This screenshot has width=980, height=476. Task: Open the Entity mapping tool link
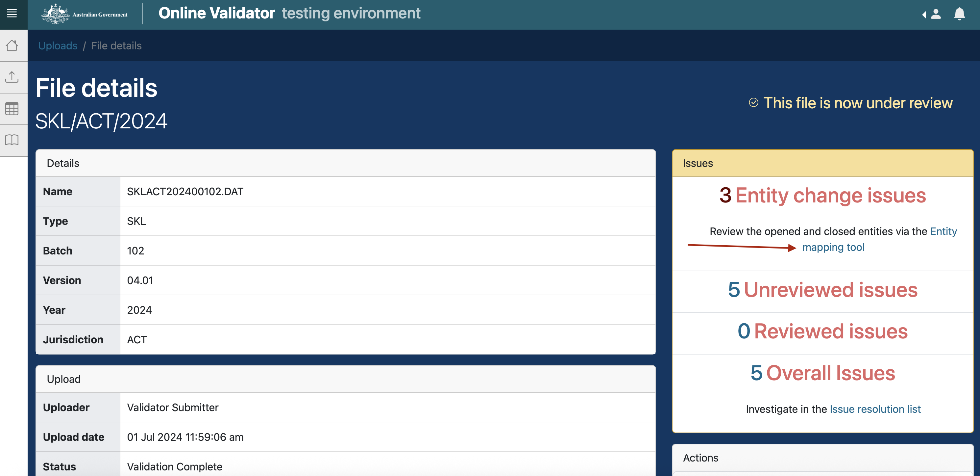(833, 247)
